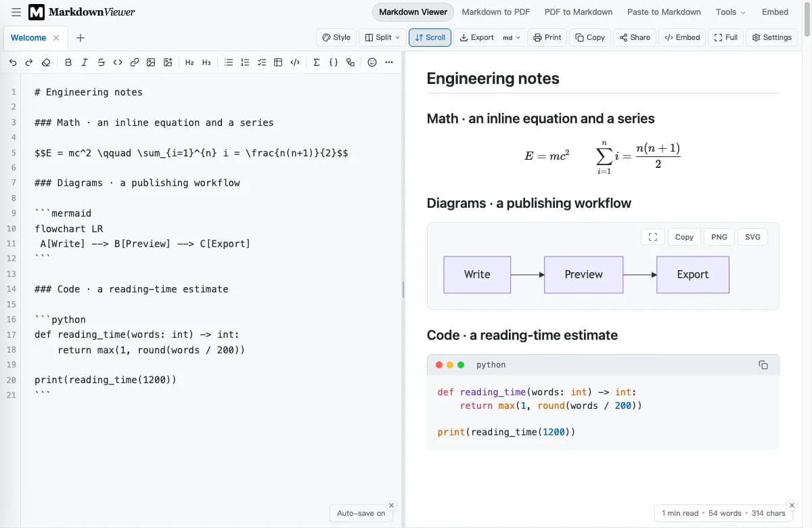Viewport: 812px width, 528px height.
Task: Insert an H2 heading
Action: coord(189,62)
